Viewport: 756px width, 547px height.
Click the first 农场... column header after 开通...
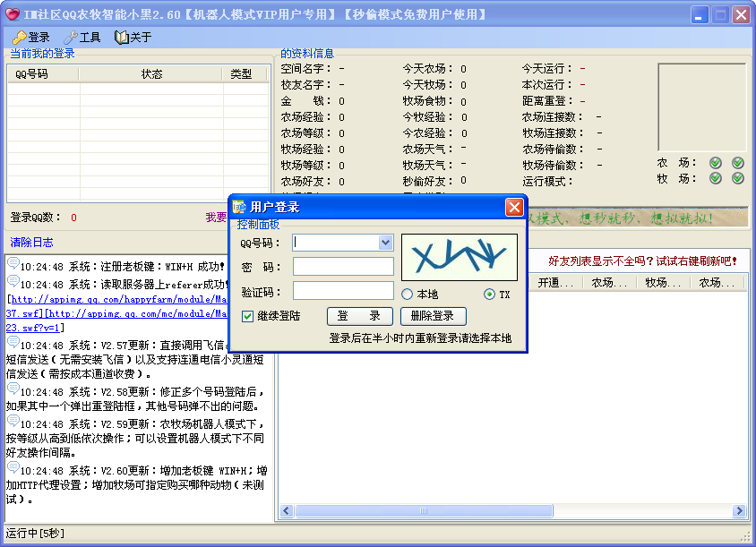[x=609, y=283]
